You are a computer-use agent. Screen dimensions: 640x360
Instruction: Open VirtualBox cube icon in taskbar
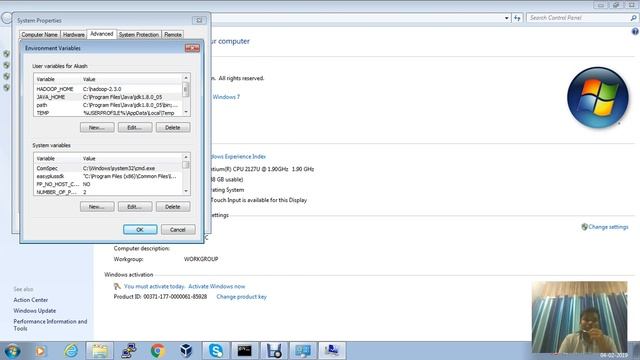(187, 351)
